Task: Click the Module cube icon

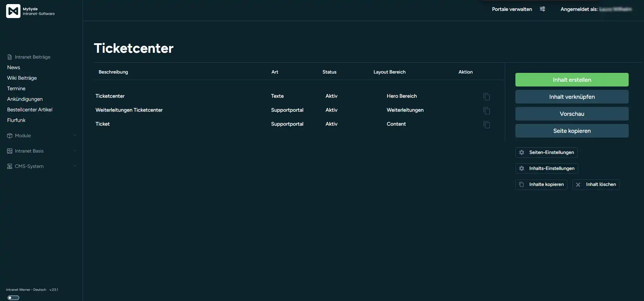Action: click(10, 136)
